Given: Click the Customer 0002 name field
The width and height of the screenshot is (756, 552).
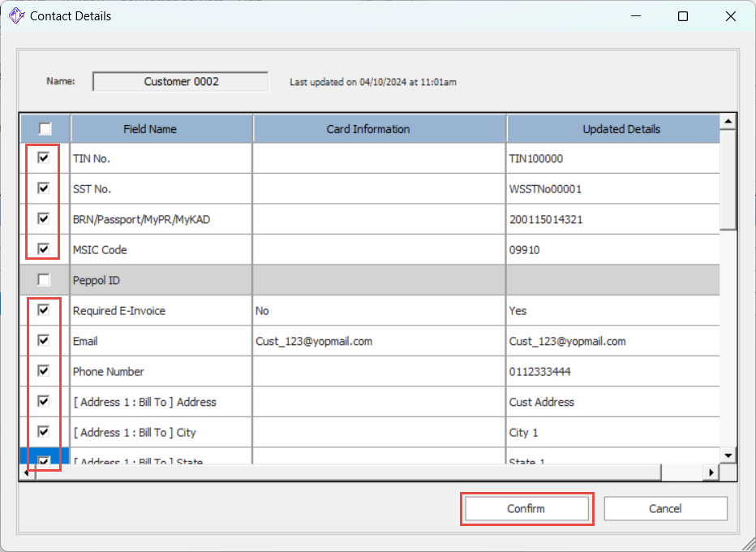Looking at the screenshot, I should (x=181, y=81).
